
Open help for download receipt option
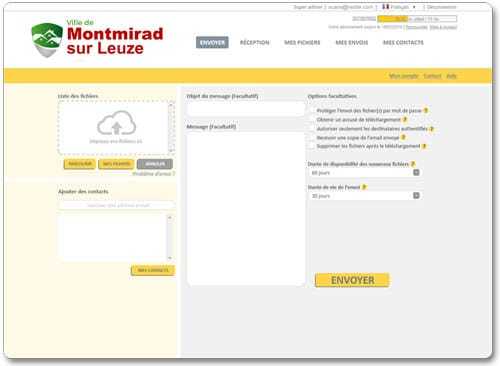pos(405,119)
